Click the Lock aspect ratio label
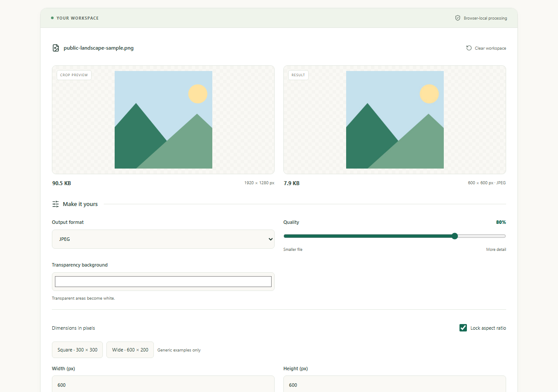The width and height of the screenshot is (558, 392). point(488,328)
